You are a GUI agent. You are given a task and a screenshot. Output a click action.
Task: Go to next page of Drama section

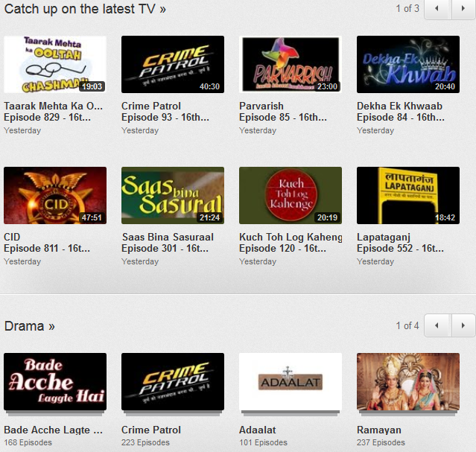click(463, 325)
